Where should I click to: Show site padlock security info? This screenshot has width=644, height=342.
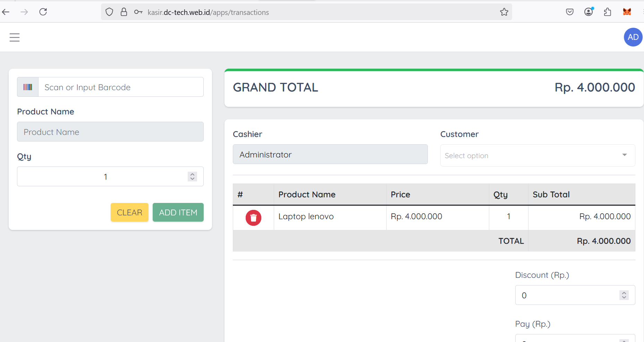coord(124,12)
